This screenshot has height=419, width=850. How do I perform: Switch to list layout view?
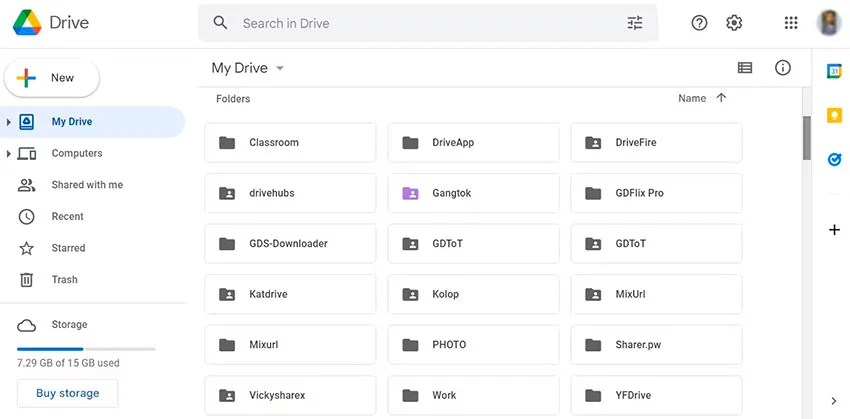pyautogui.click(x=745, y=68)
